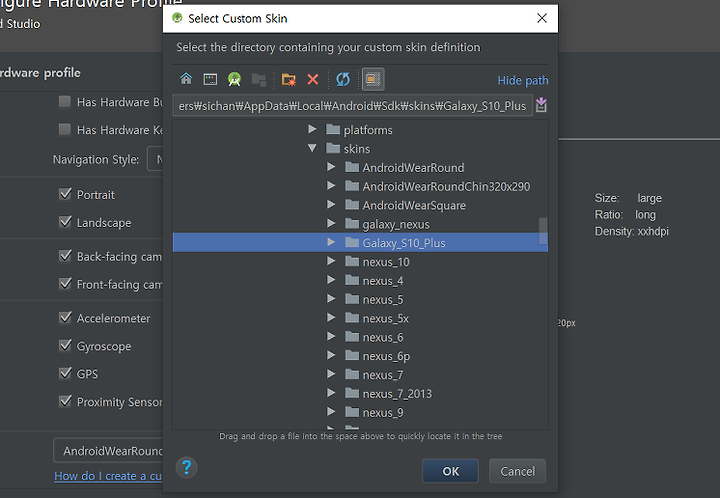Select the platforms folder icon
The height and width of the screenshot is (498, 720).
(332, 129)
